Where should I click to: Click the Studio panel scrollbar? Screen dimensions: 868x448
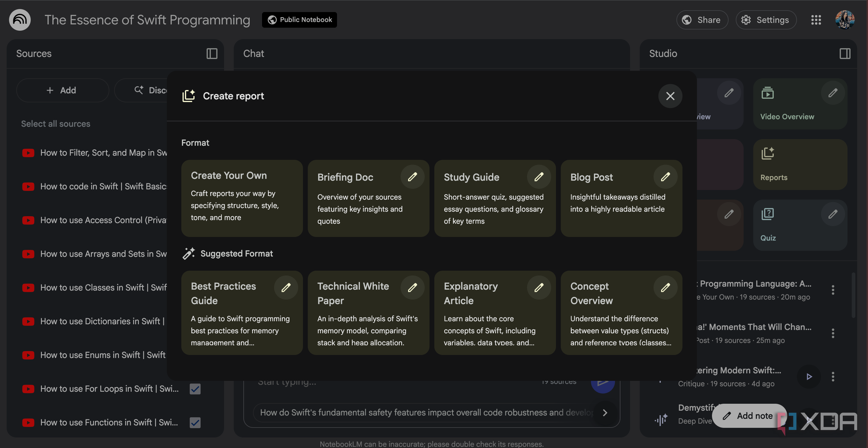853,295
